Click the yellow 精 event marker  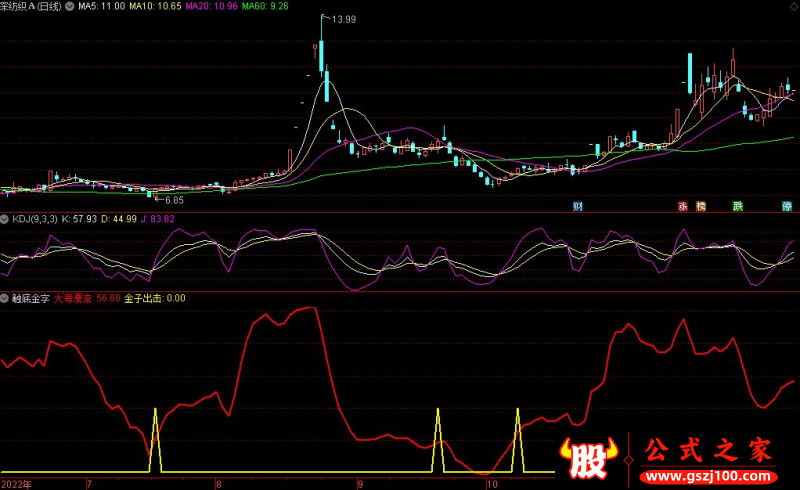click(x=701, y=206)
